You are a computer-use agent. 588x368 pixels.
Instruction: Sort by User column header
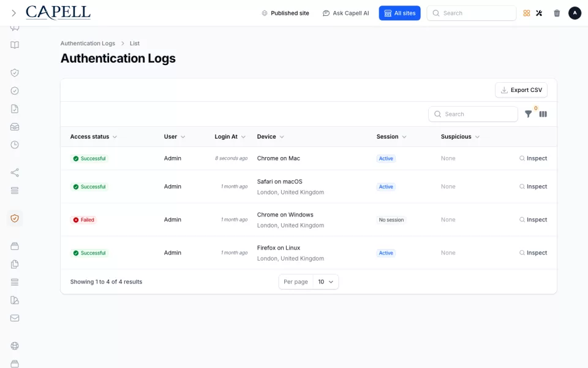175,137
